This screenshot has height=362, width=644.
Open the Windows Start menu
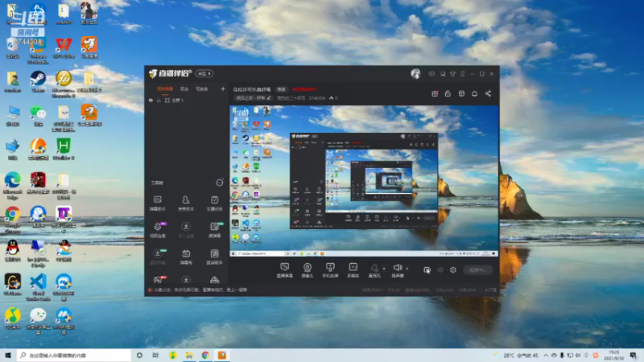[x=8, y=355]
